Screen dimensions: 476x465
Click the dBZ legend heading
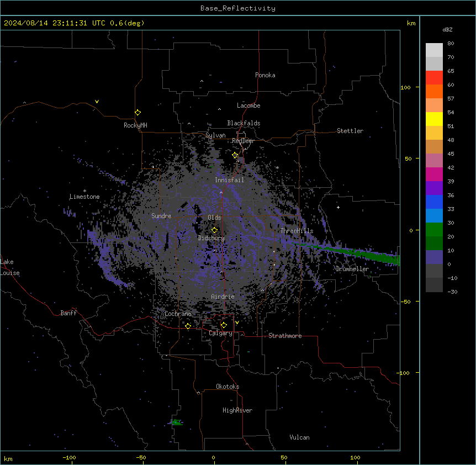[447, 29]
